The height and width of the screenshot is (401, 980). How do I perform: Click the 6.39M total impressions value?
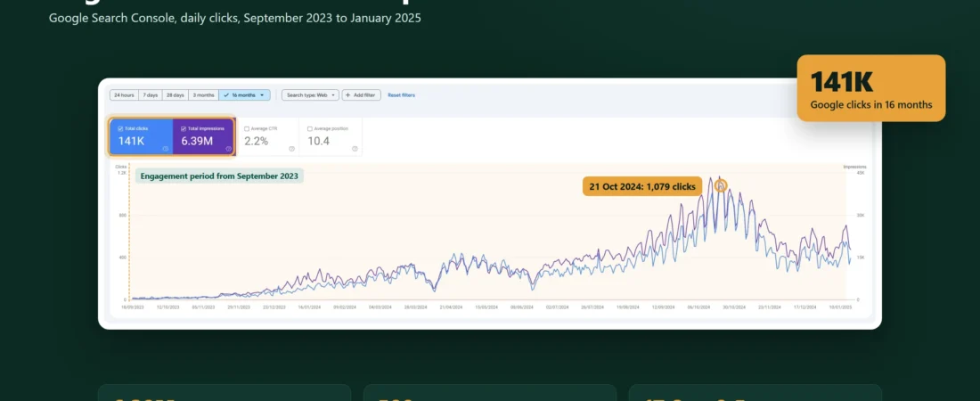point(197,142)
